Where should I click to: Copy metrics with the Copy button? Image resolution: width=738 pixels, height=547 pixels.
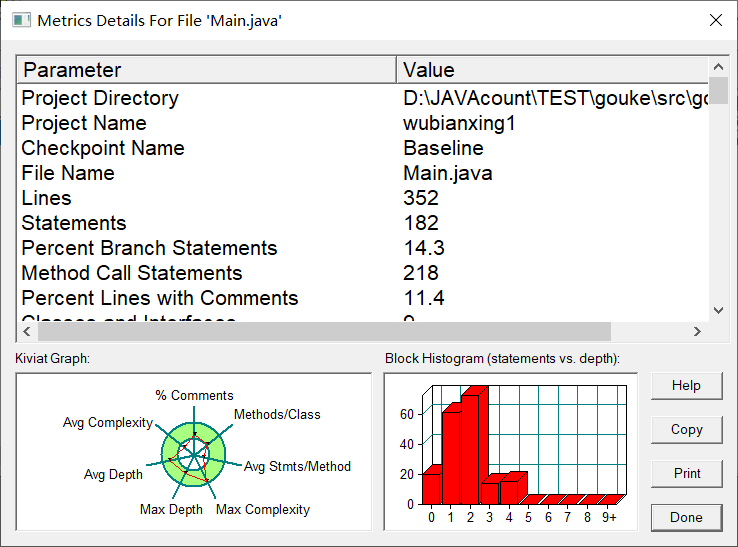click(686, 429)
